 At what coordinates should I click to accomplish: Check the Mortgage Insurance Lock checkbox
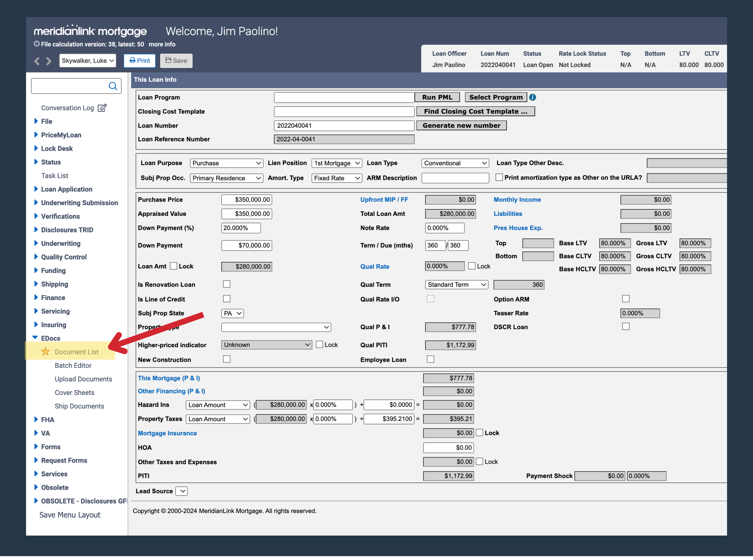coord(479,433)
